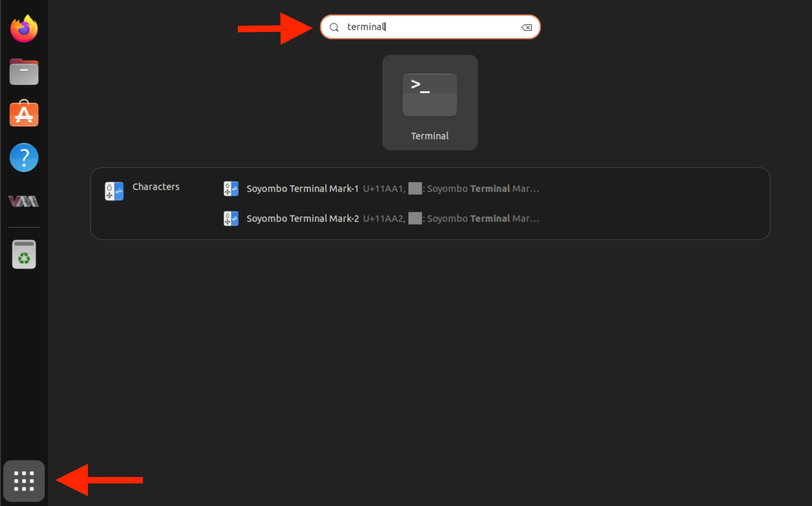The width and height of the screenshot is (812, 506).
Task: Click the magnifier icon in search bar
Action: (334, 27)
